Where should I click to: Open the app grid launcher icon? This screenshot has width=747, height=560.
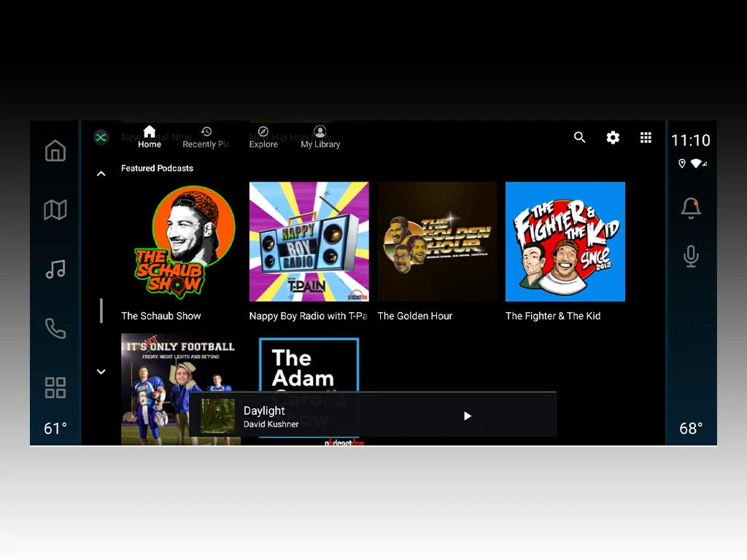[x=646, y=137]
